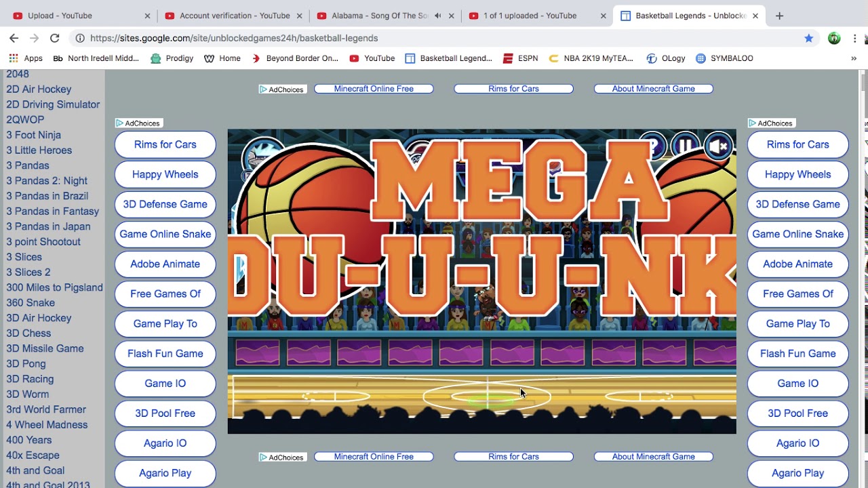Open NBA 2K19 MyTEA... bookmark
The height and width of the screenshot is (488, 868).
591,58
